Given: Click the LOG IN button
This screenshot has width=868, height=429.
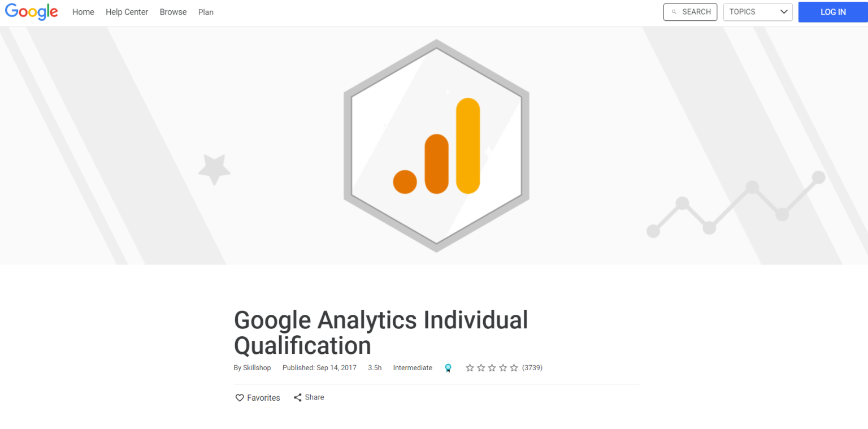Looking at the screenshot, I should point(832,11).
